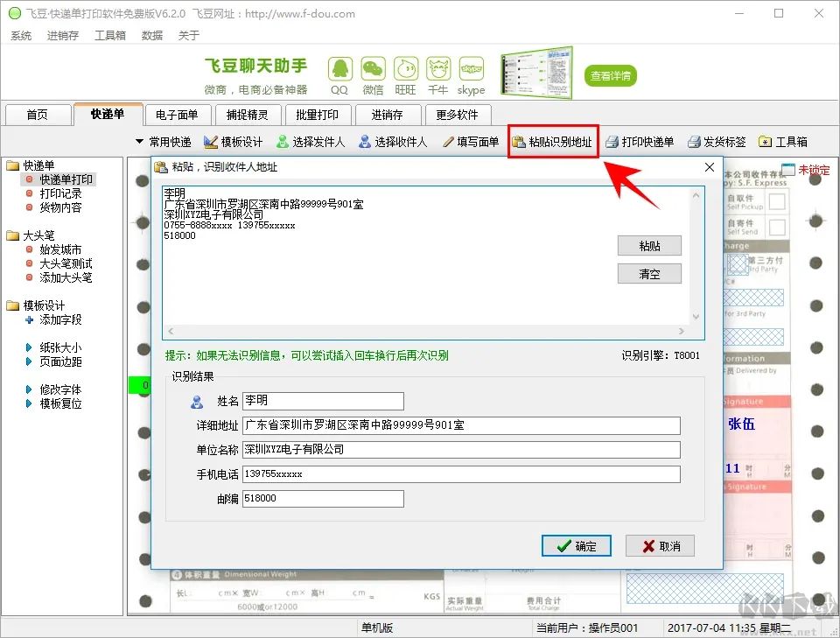The image size is (840, 638).
Task: Switch to the 快递单 tab
Action: [108, 114]
